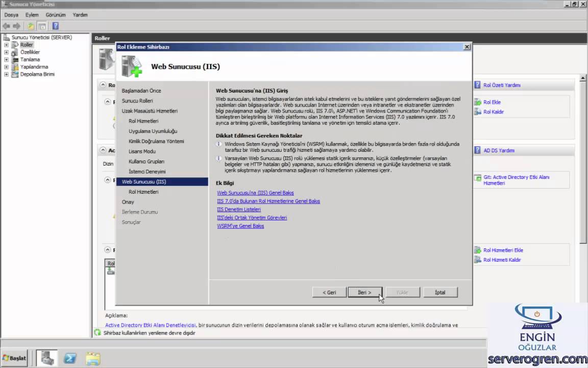Click the Rol Ekle link
The width and height of the screenshot is (588, 368).
(x=492, y=102)
